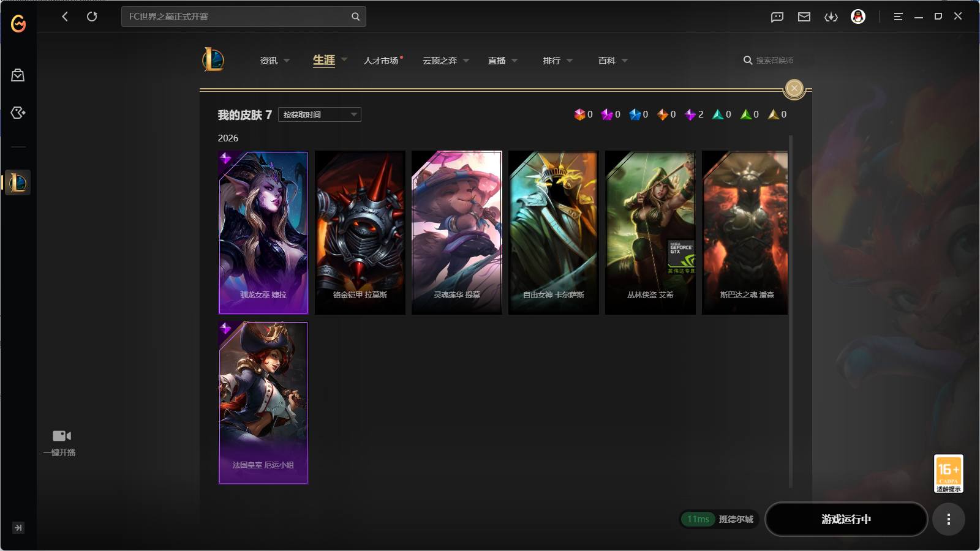The image size is (980, 551).
Task: Open the chat messages icon
Action: point(777,17)
